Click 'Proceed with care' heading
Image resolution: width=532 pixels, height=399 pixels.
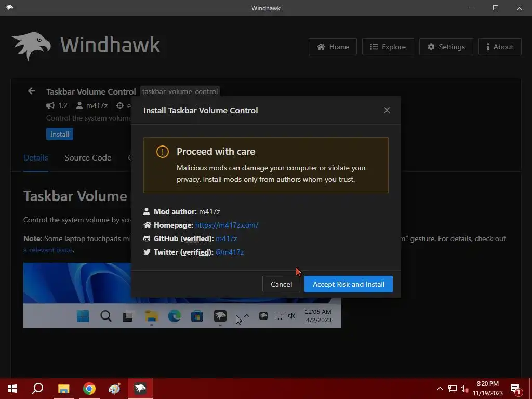(216, 152)
